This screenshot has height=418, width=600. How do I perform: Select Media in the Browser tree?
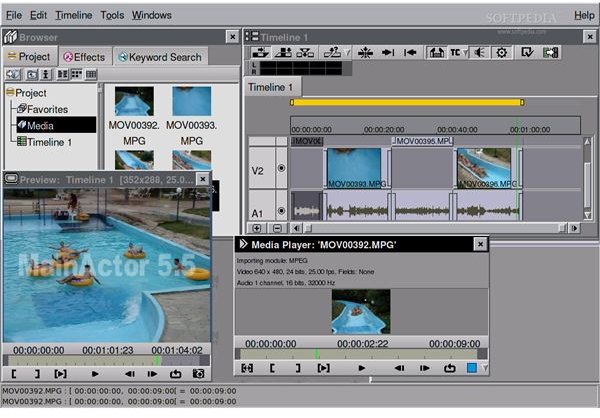56,125
